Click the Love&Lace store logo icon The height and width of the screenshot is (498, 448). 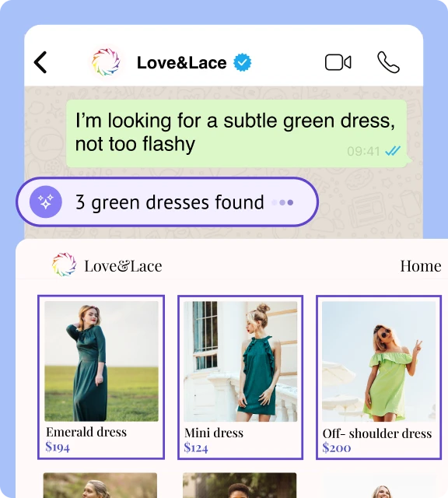coord(65,265)
